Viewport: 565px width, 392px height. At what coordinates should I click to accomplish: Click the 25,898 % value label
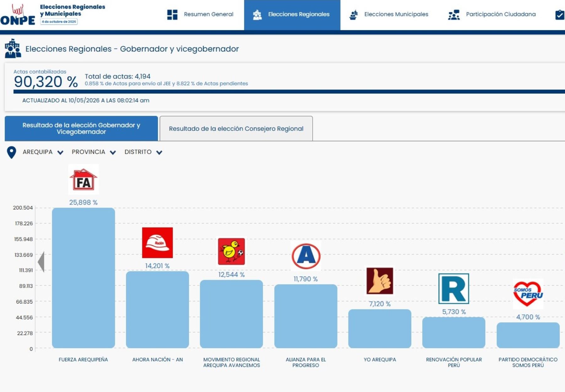(83, 202)
